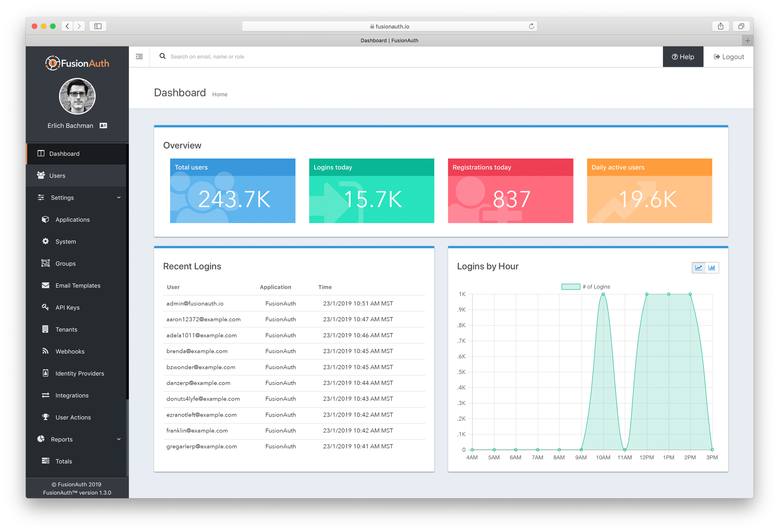Select the Dashboard | FusionAuth browser tab
This screenshot has height=532, width=779.
pyautogui.click(x=389, y=41)
